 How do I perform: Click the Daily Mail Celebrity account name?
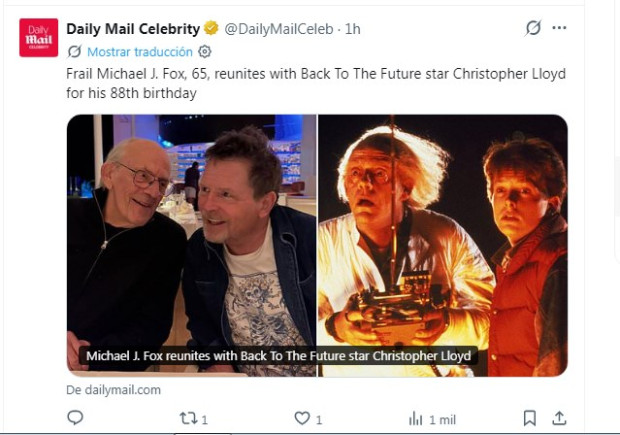133,29
